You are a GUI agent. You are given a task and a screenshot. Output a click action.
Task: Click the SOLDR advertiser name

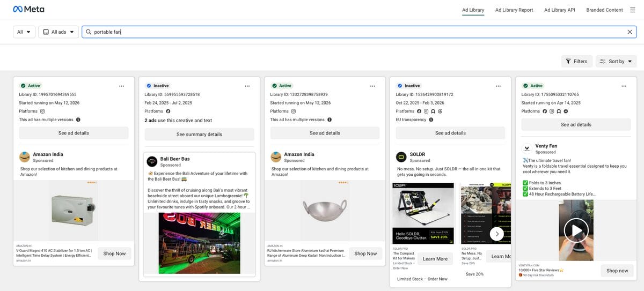point(417,154)
